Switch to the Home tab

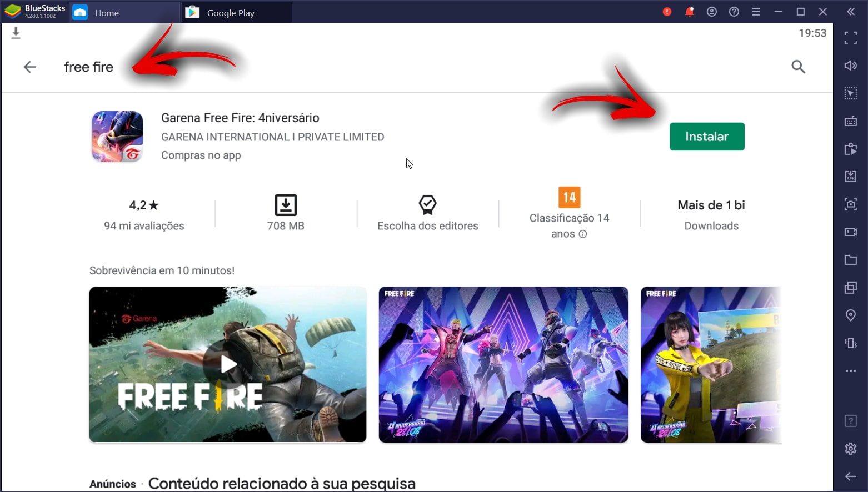click(x=124, y=13)
